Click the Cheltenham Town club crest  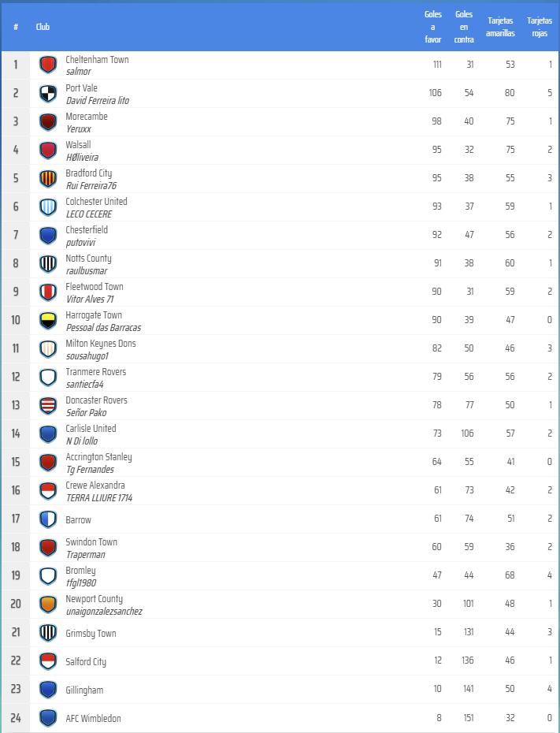coord(48,65)
